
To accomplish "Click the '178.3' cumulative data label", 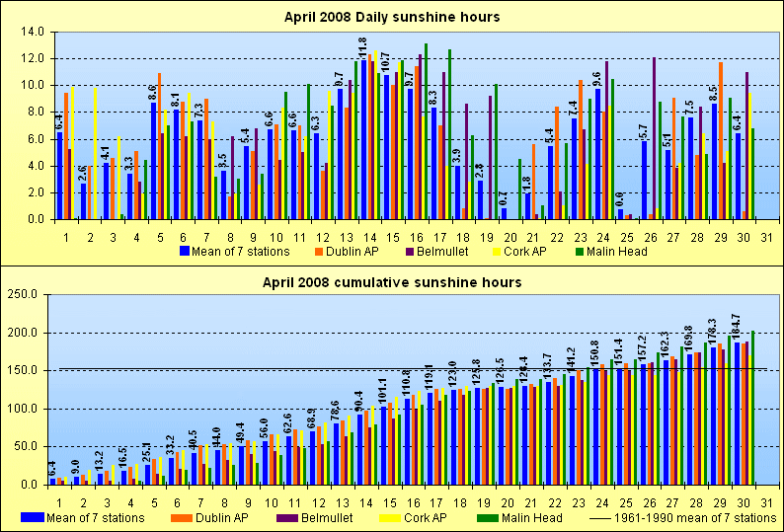I will pyautogui.click(x=714, y=332).
